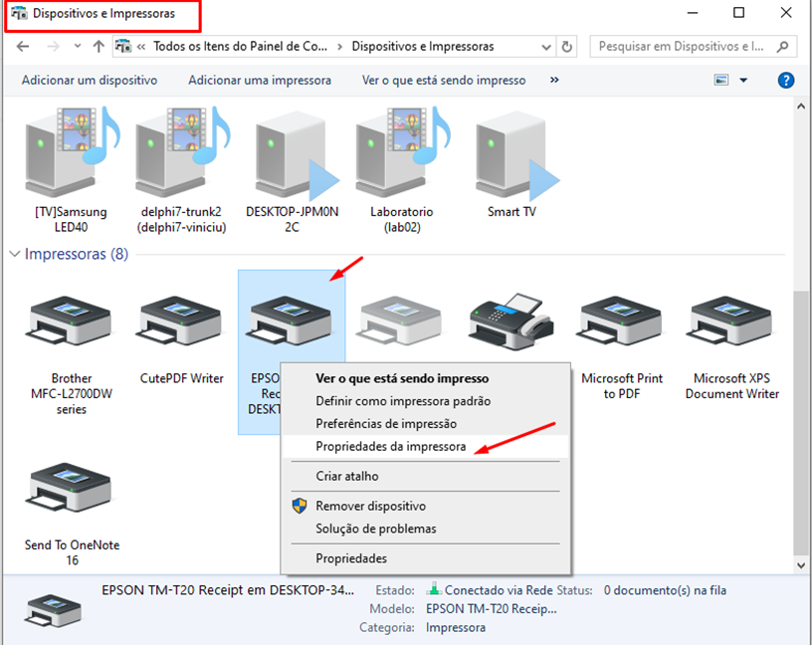This screenshot has width=812, height=645.
Task: Collapse the Impressoras (8) group
Action: coord(16,255)
